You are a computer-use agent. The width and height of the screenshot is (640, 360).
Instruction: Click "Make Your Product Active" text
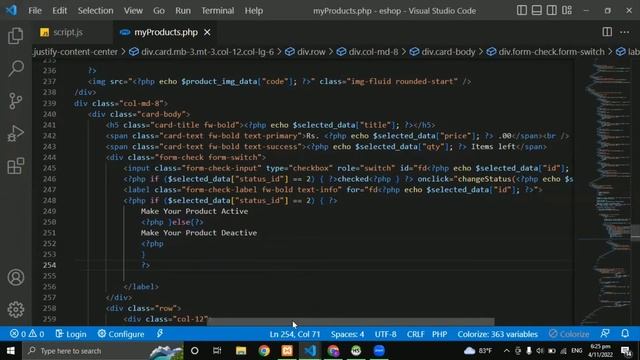[x=194, y=211]
